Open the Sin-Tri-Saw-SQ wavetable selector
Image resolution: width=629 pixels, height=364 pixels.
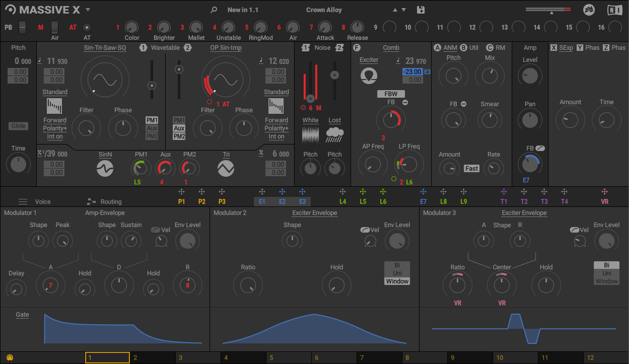point(105,48)
